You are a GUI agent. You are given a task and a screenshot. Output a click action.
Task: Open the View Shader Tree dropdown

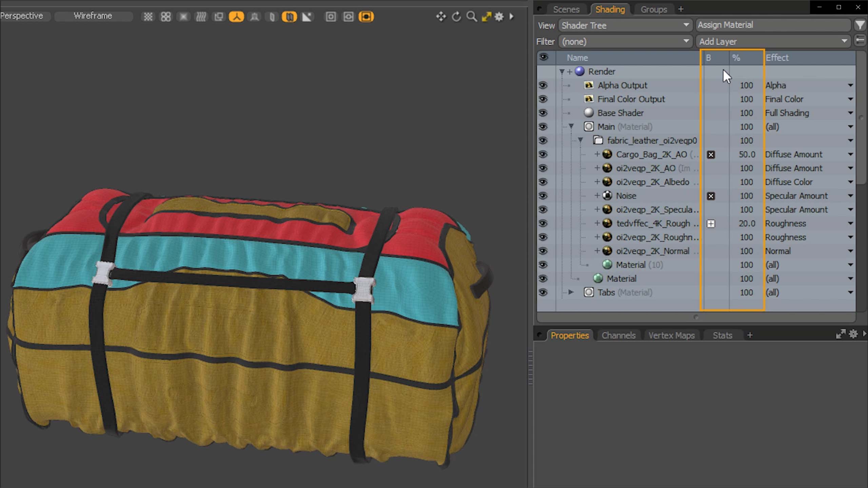click(x=625, y=25)
